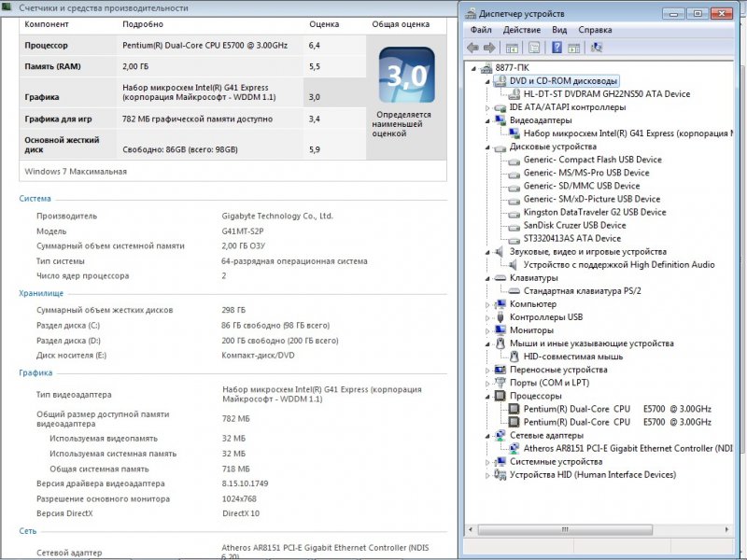Open the Справка menu

595,30
